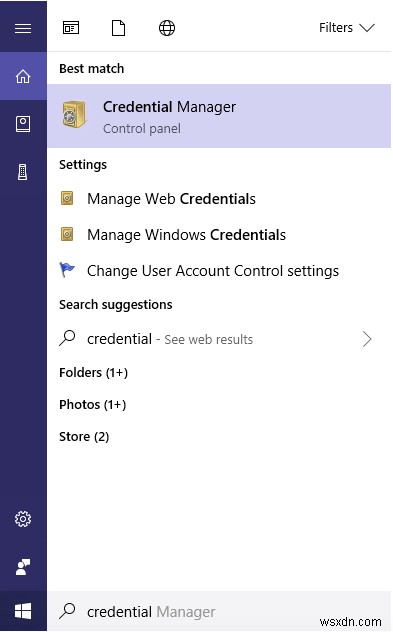Image resolution: width=393 pixels, height=632 pixels.
Task: Open the hamburger menu in the sidebar
Action: click(x=23, y=28)
